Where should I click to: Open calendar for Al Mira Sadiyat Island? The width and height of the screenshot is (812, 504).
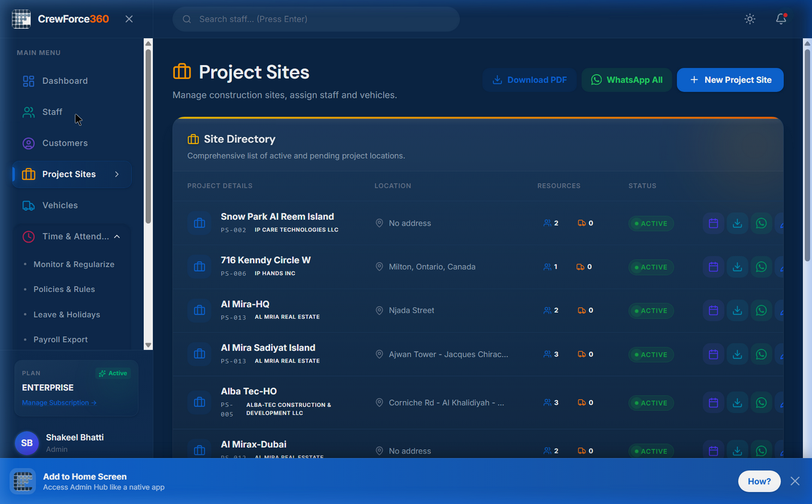tap(713, 354)
